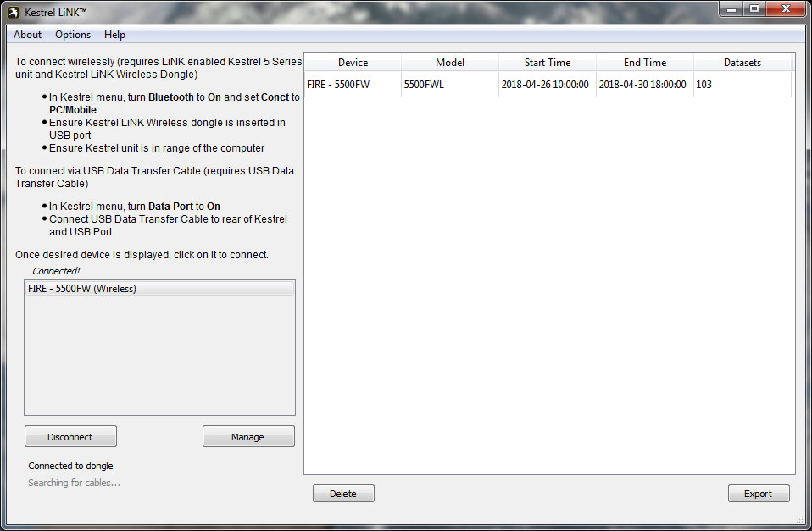The height and width of the screenshot is (531, 812).
Task: Minimize the Kestrel LiNK window
Action: pyautogui.click(x=731, y=8)
